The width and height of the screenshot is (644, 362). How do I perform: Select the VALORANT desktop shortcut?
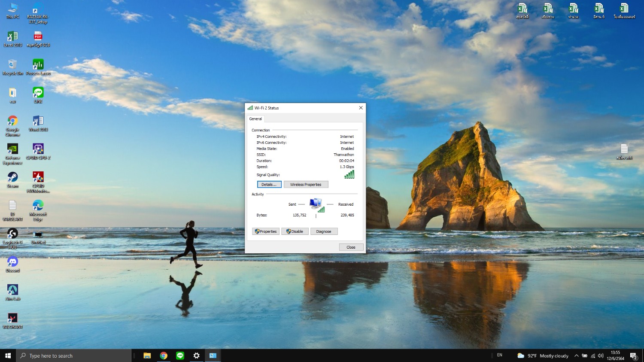(12, 319)
